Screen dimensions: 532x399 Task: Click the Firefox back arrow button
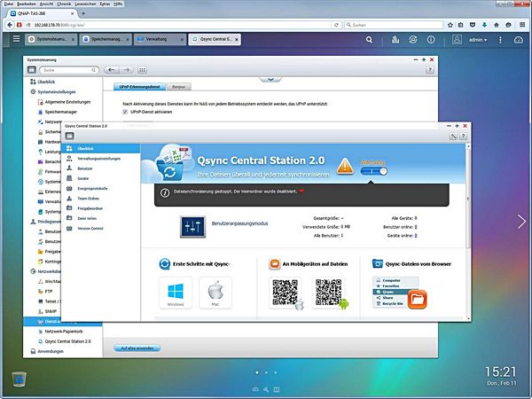[10, 25]
